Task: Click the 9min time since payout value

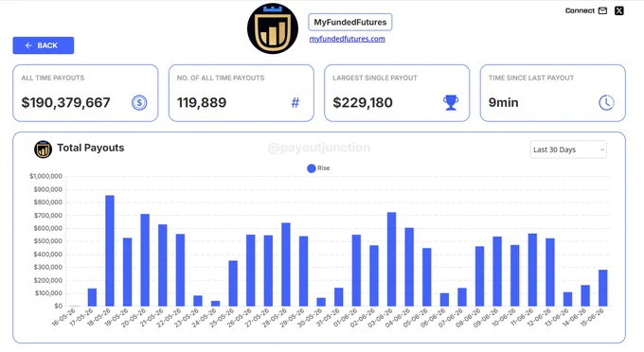Action: tap(504, 102)
